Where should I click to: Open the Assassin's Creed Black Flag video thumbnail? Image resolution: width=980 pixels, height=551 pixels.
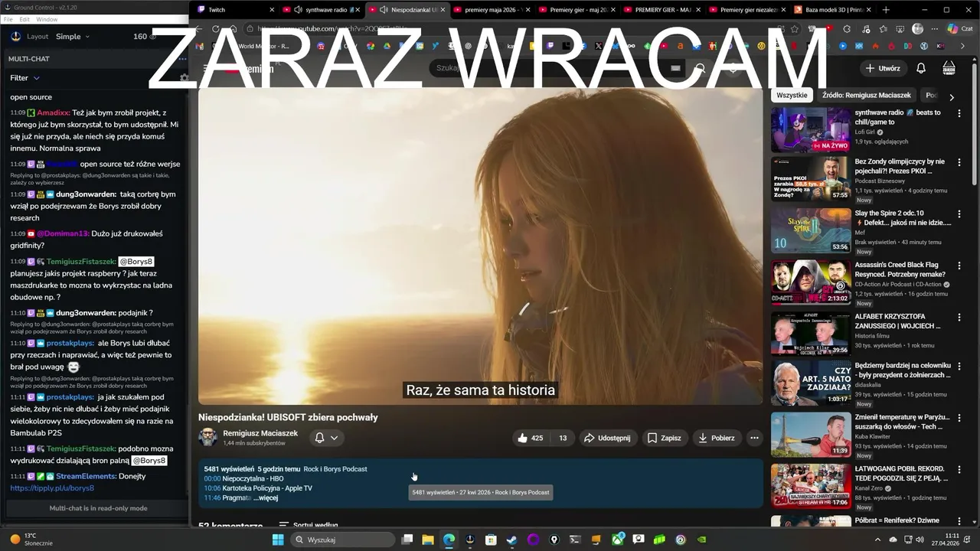(811, 282)
